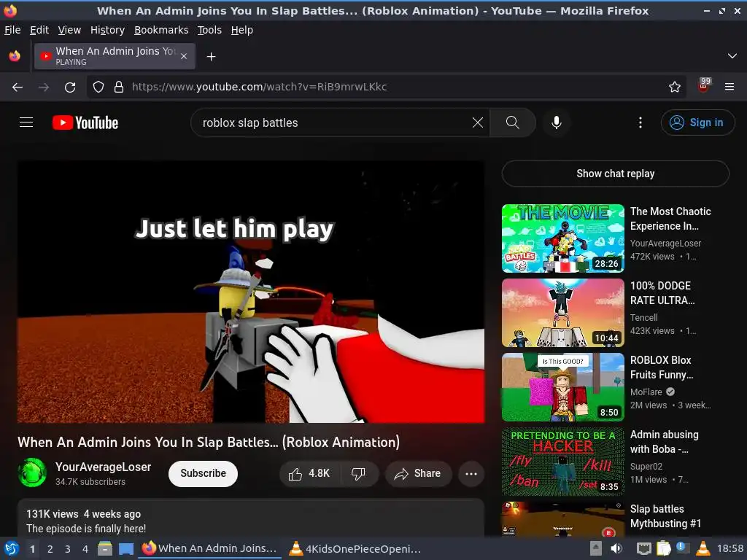Click the MoFlare channel name
Viewport: 747px width, 560px height.
coord(646,392)
